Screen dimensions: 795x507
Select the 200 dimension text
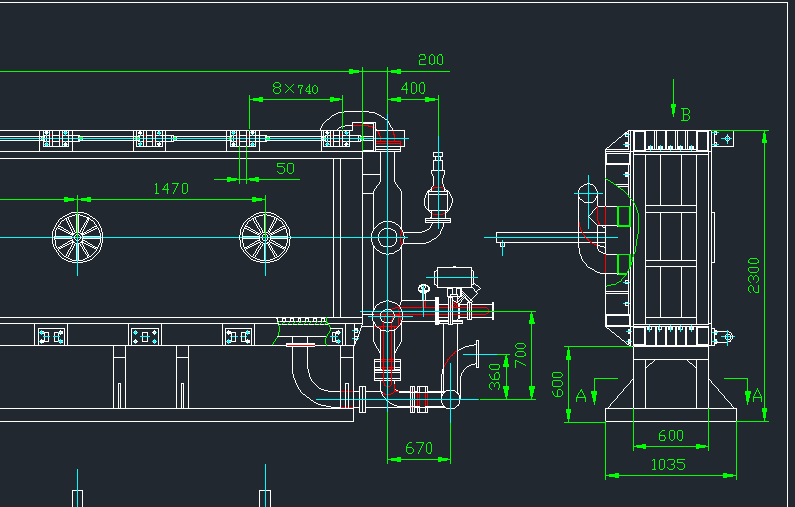click(430, 60)
